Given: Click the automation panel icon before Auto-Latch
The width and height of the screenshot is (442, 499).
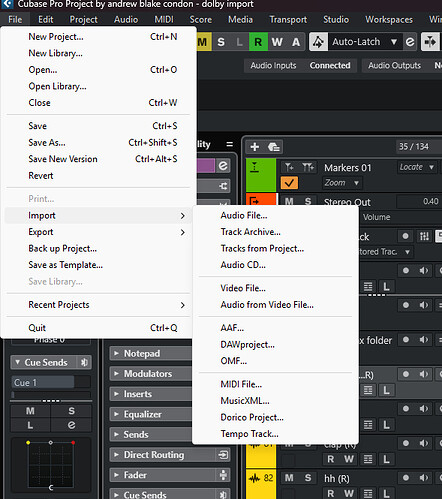Looking at the screenshot, I should point(318,42).
